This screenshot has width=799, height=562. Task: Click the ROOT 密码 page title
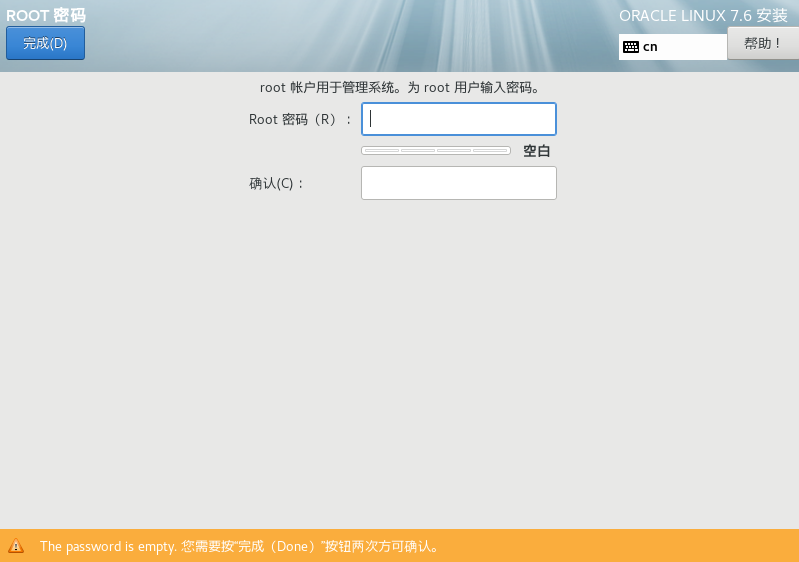click(45, 16)
